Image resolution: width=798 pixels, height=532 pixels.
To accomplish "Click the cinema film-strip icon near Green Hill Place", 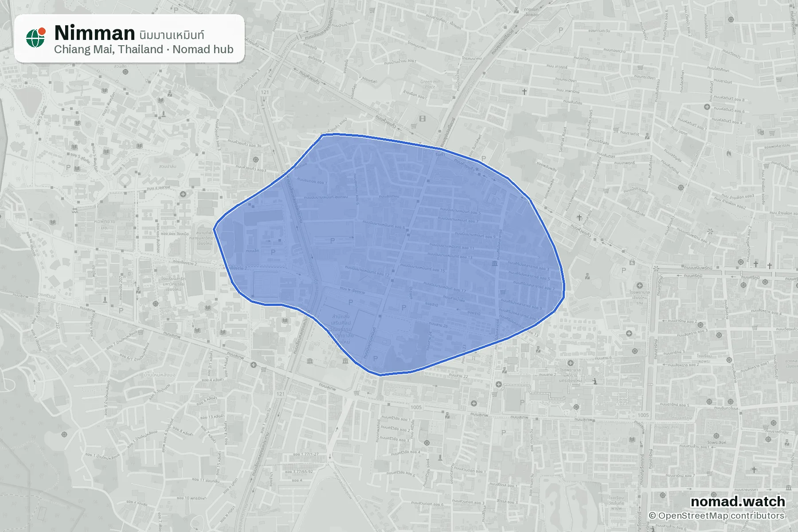I will click(422, 118).
